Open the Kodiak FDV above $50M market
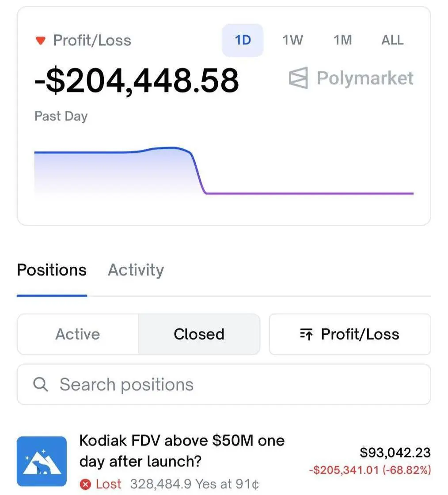The height and width of the screenshot is (495, 448). 182,450
